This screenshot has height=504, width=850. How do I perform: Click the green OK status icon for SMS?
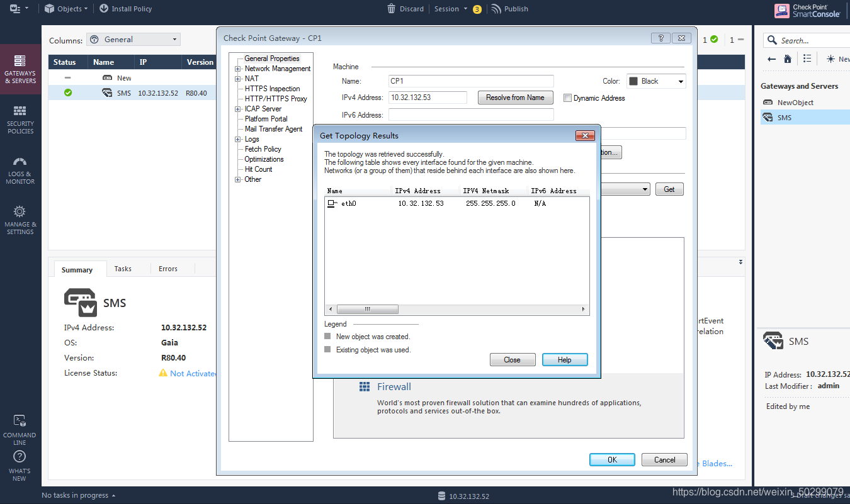tap(68, 93)
